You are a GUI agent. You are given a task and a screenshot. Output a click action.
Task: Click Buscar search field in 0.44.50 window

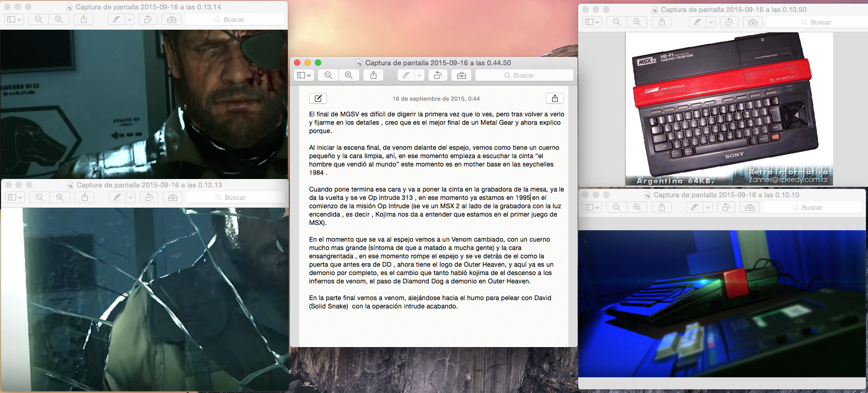pos(524,75)
